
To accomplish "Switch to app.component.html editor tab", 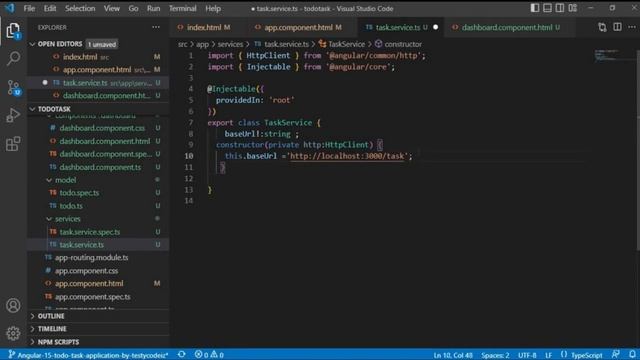I will click(x=298, y=27).
